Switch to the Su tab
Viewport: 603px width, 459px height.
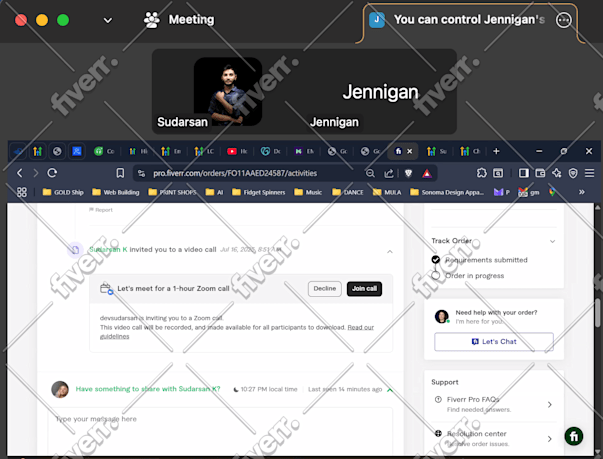click(x=436, y=151)
